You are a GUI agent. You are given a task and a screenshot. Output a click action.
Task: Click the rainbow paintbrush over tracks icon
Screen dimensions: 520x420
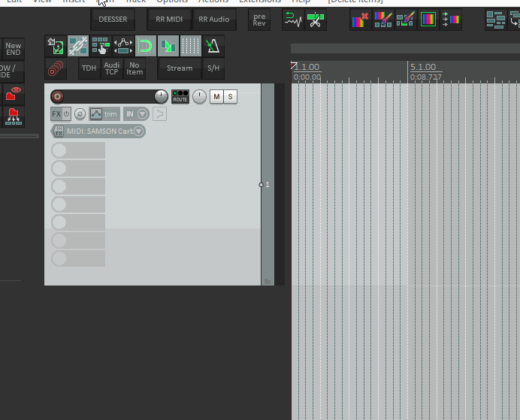click(383, 20)
